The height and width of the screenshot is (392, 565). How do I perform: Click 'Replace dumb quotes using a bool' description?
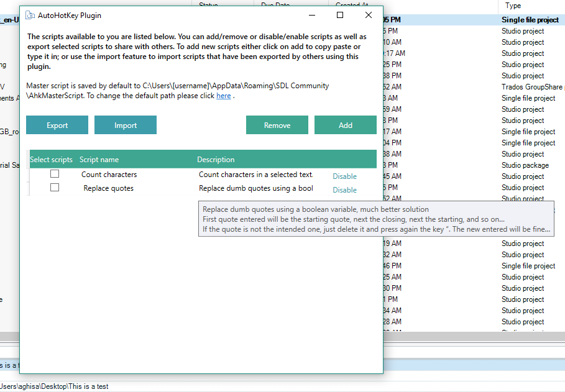pos(256,188)
